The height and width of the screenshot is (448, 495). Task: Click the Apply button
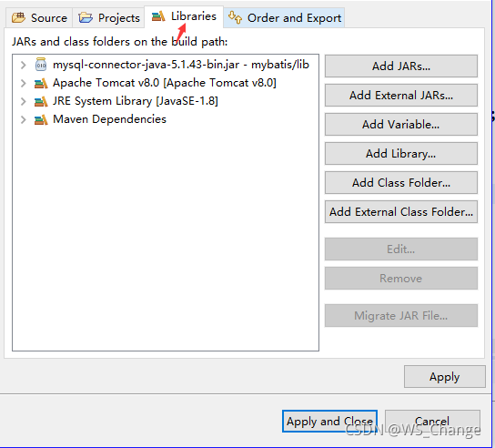click(x=444, y=377)
